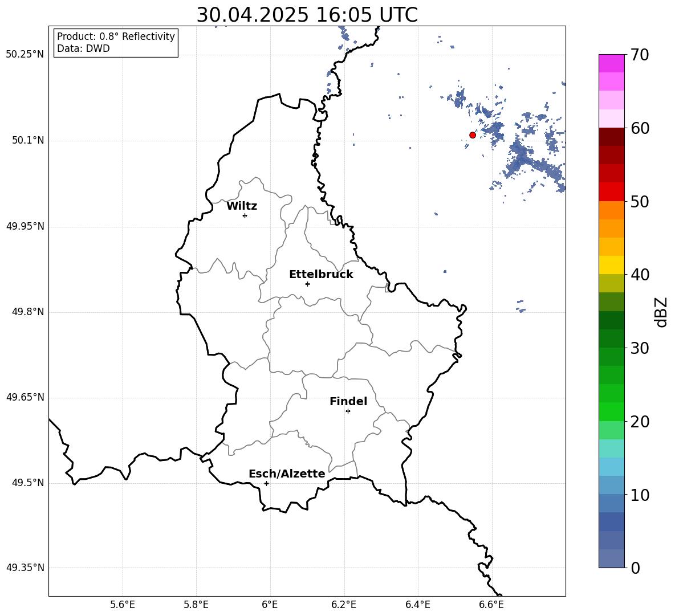Click the 49.8°N latitude label
Screen dimensions: 675x616
28,312
